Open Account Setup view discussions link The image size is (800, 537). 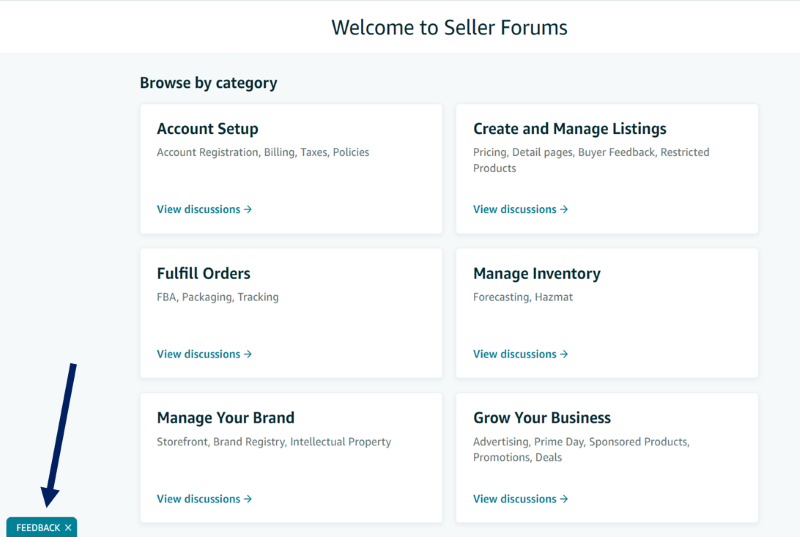tap(204, 209)
